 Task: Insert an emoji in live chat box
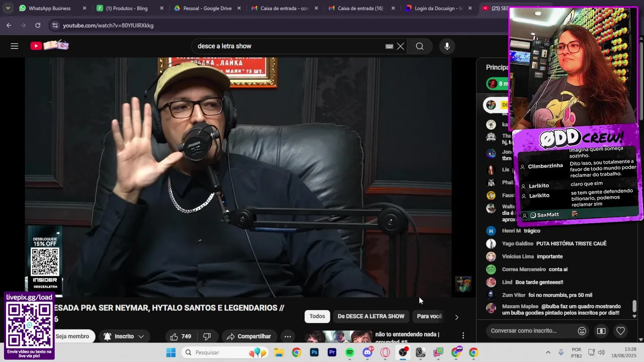[x=582, y=331]
